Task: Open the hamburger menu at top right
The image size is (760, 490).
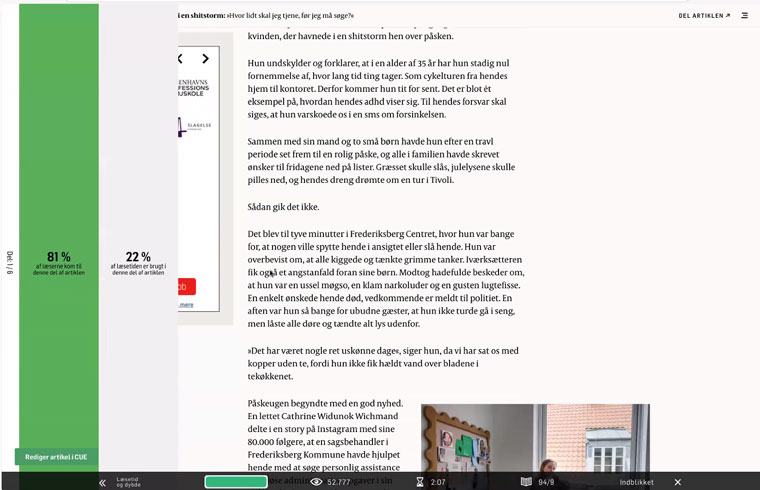Action: click(744, 16)
